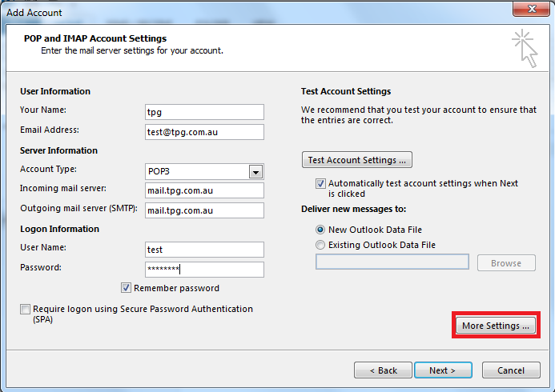Uncheck Automatically test account settings checkbox
The height and width of the screenshot is (392, 555).
click(320, 183)
